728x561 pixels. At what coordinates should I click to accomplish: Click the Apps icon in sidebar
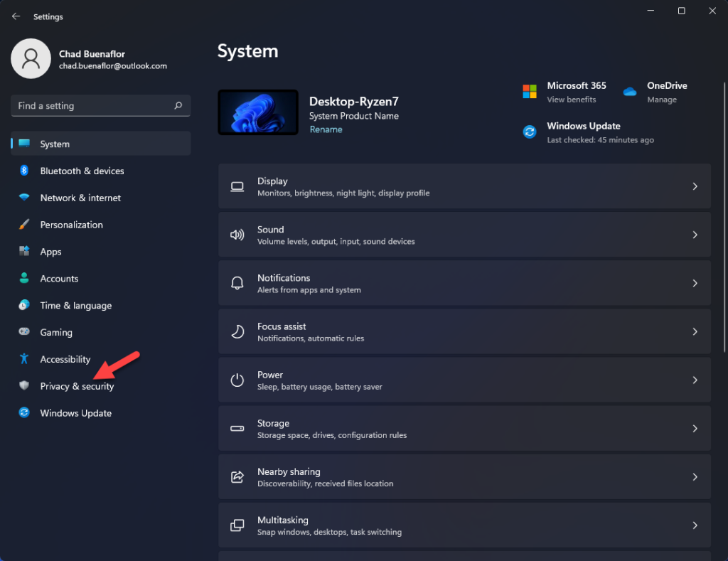pyautogui.click(x=24, y=251)
